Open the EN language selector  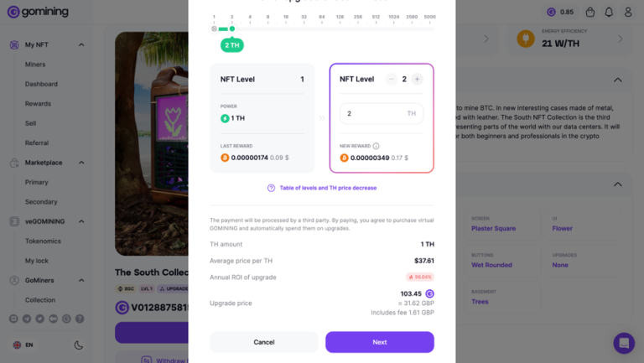[x=23, y=345]
